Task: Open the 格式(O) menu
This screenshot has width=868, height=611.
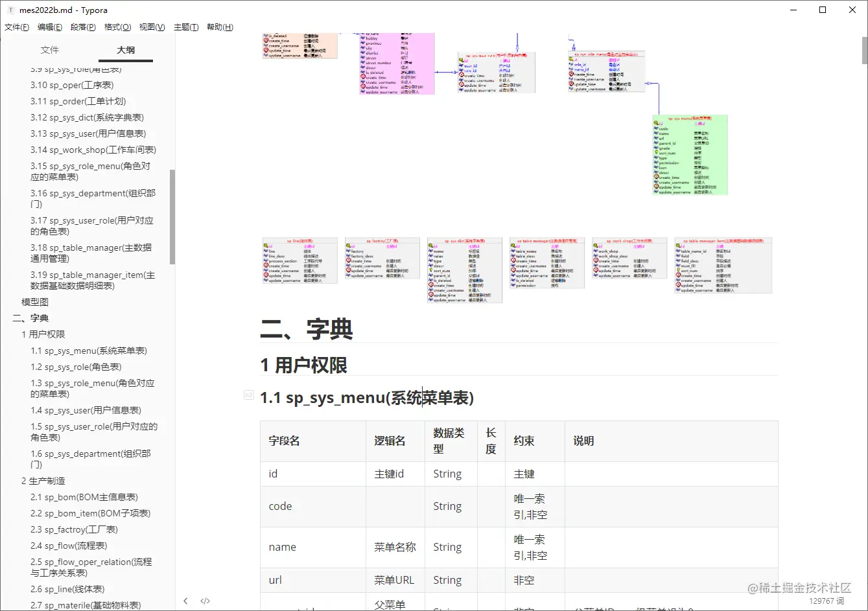Action: click(x=117, y=27)
